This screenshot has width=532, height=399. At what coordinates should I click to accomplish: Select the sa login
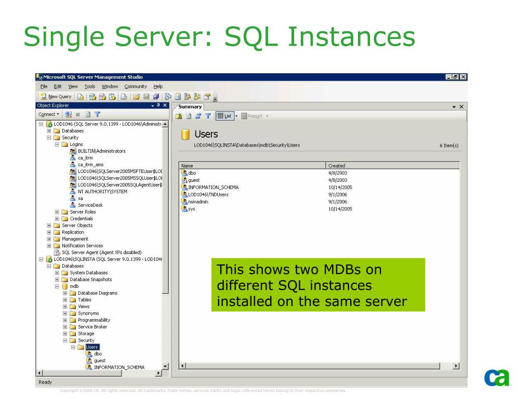coord(81,198)
